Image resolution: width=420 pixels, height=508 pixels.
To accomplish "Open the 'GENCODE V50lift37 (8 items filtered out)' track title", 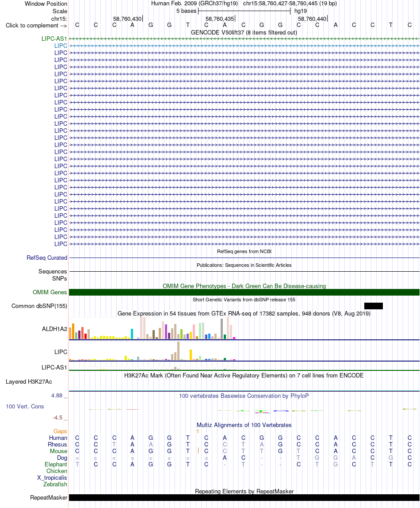I will pyautogui.click(x=244, y=32).
